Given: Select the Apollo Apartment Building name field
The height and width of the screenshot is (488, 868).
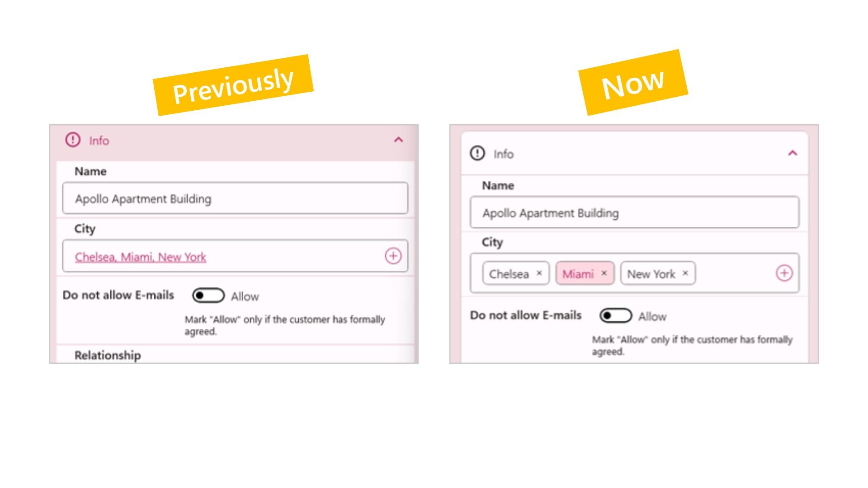Looking at the screenshot, I should coord(633,213).
